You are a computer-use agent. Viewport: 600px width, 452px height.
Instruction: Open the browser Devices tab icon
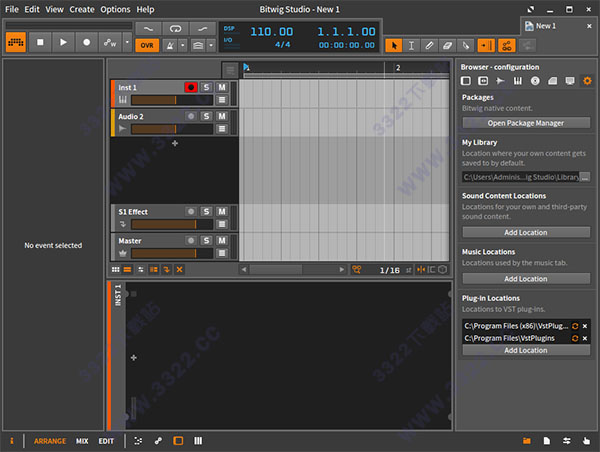pos(466,81)
